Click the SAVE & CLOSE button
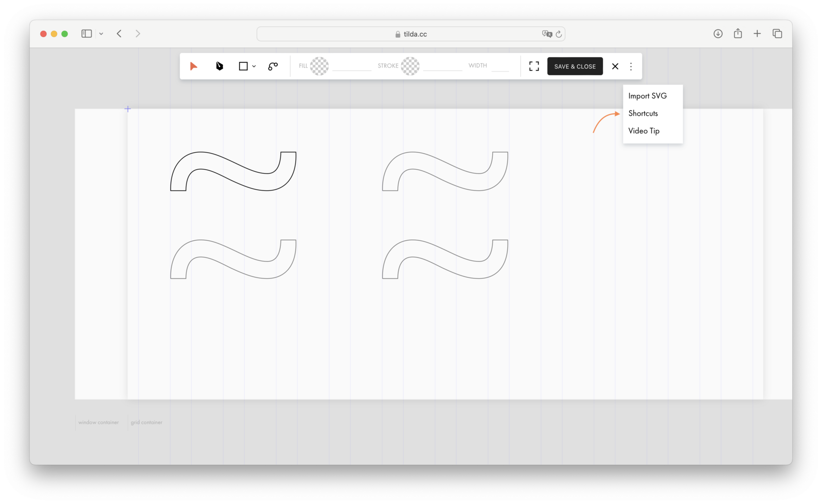Viewport: 822px width, 504px height. (x=574, y=66)
